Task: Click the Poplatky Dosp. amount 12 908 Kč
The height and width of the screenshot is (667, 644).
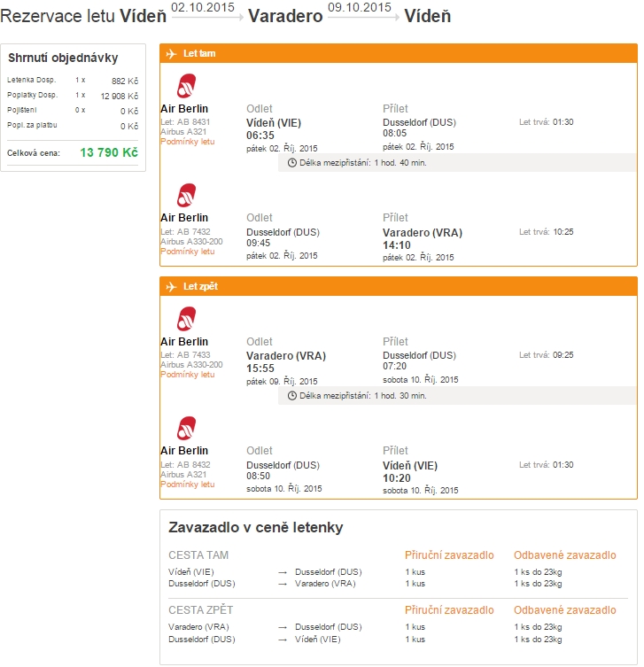Action: pyautogui.click(x=120, y=97)
